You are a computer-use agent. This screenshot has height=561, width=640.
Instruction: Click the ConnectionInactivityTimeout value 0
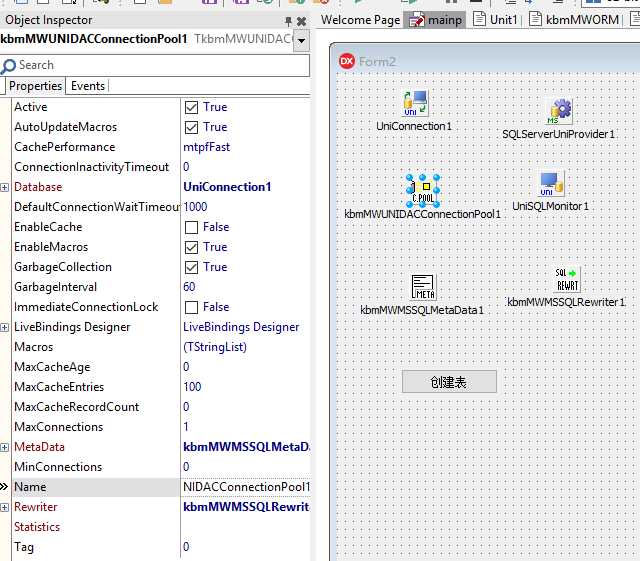coord(186,167)
